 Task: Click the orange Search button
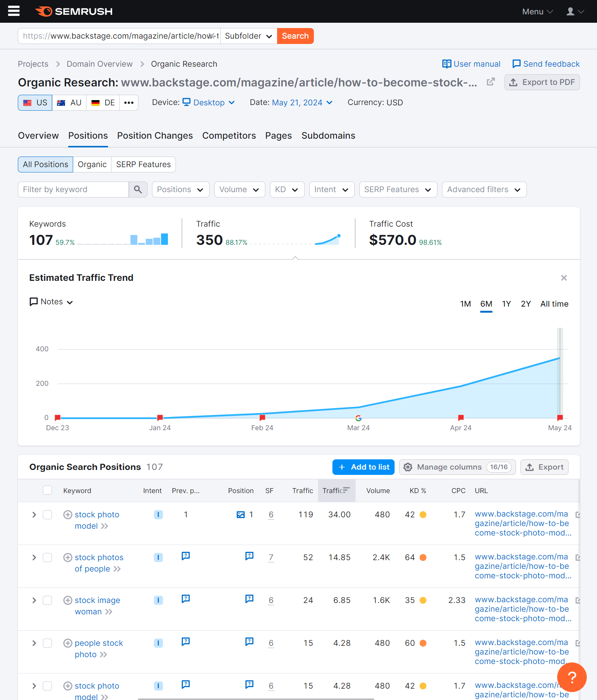pos(295,36)
